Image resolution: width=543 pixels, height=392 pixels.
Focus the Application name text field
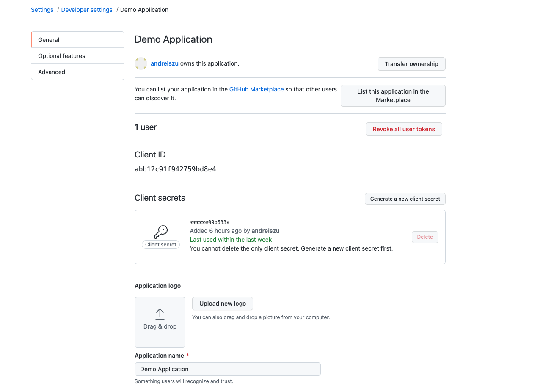point(228,369)
